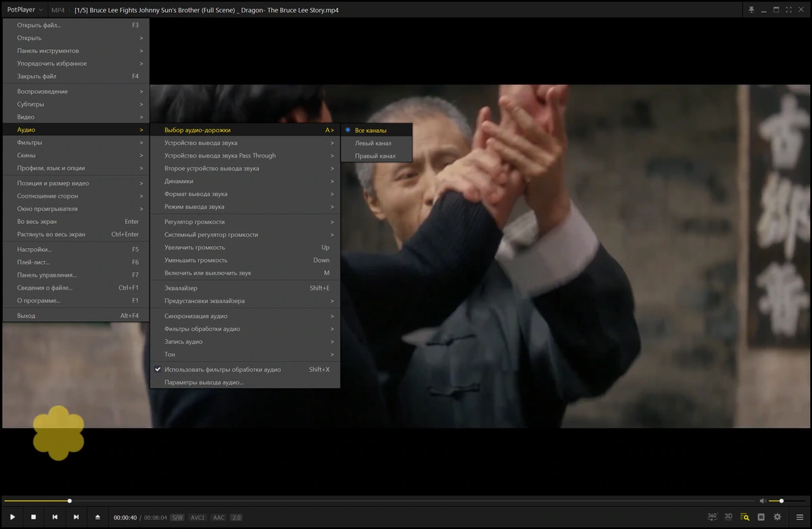Open 'Синхронизация аудио' submenu
The width and height of the screenshot is (812, 529).
pyautogui.click(x=245, y=316)
